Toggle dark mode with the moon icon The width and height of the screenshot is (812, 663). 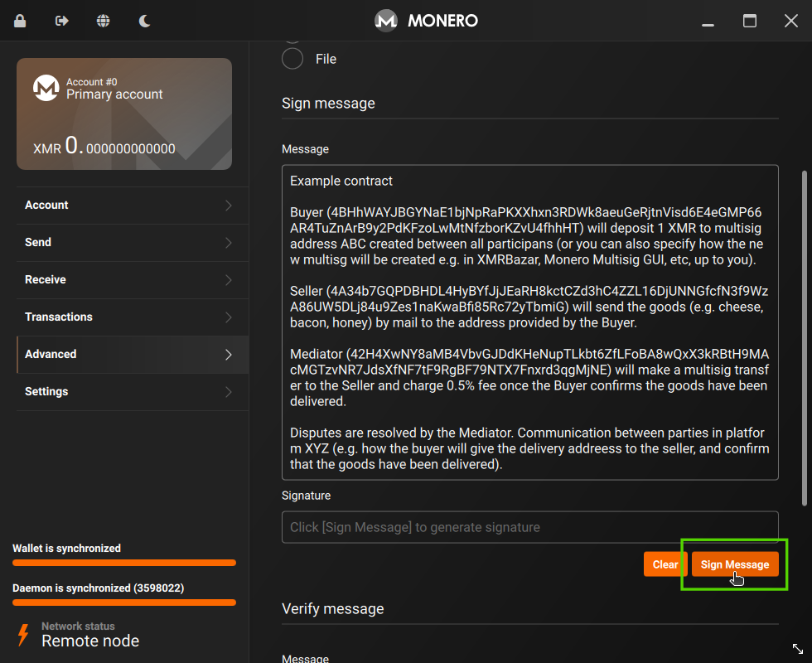(x=144, y=20)
